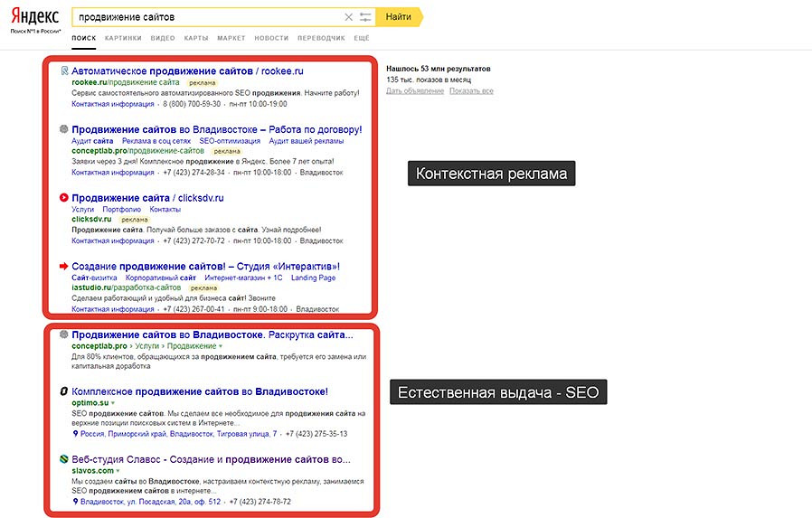The height and width of the screenshot is (518, 812).
Task: Open the Маркет tab
Action: click(231, 38)
